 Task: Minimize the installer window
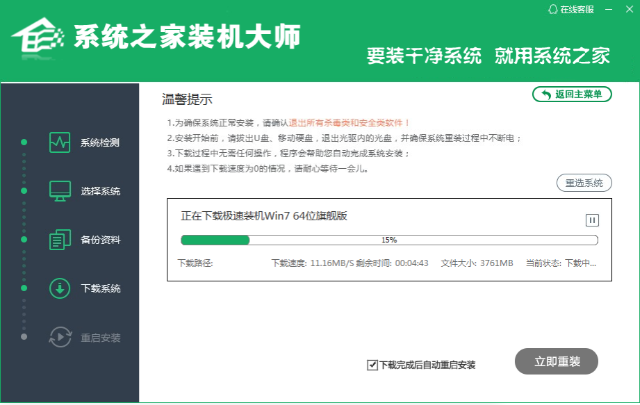(609, 9)
